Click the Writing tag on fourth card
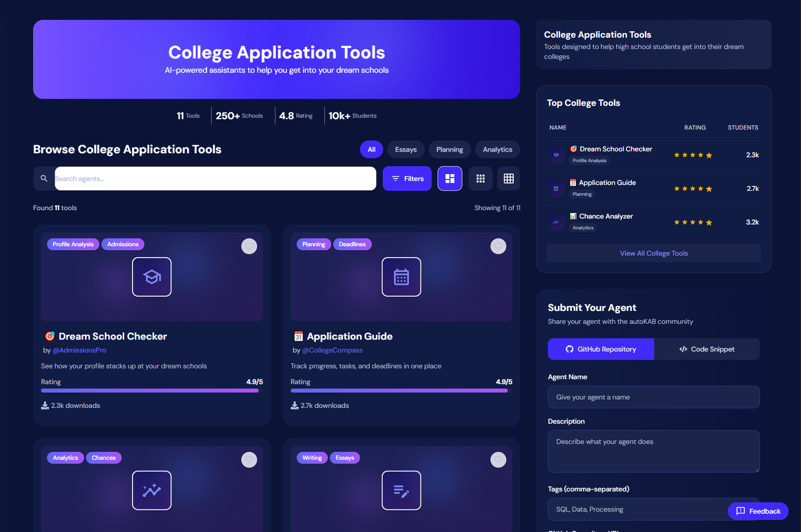This screenshot has width=801, height=532. (x=312, y=458)
